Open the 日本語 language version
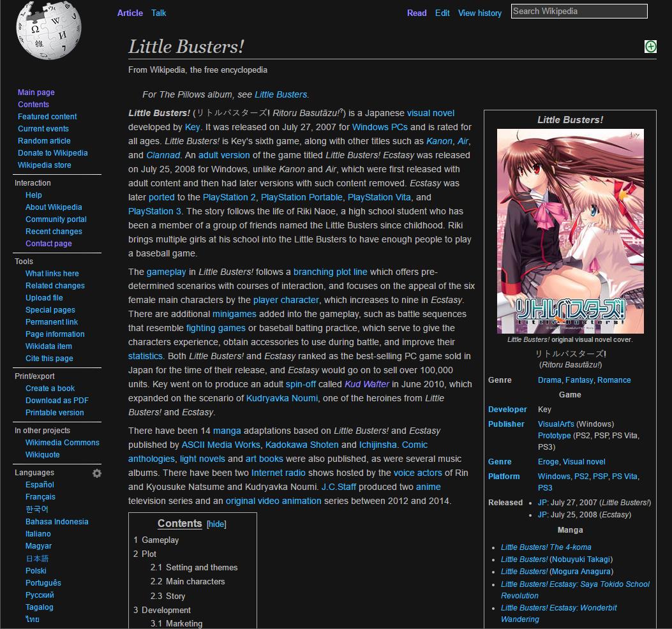 pos(37,558)
